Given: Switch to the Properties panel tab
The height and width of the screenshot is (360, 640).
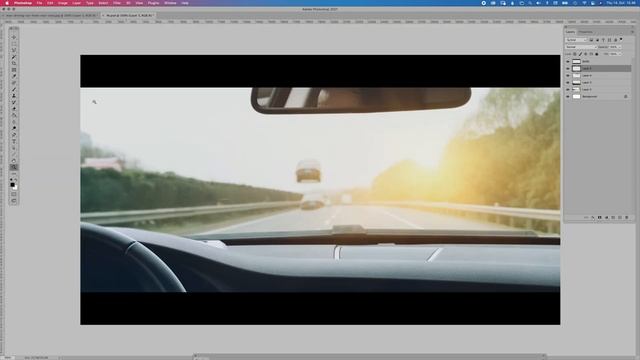Looking at the screenshot, I should pyautogui.click(x=585, y=32).
